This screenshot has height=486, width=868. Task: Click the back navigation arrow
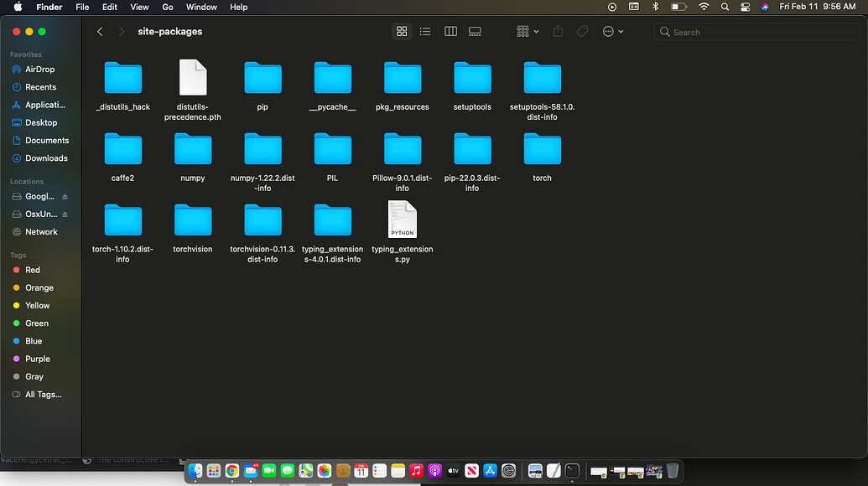(x=100, y=32)
